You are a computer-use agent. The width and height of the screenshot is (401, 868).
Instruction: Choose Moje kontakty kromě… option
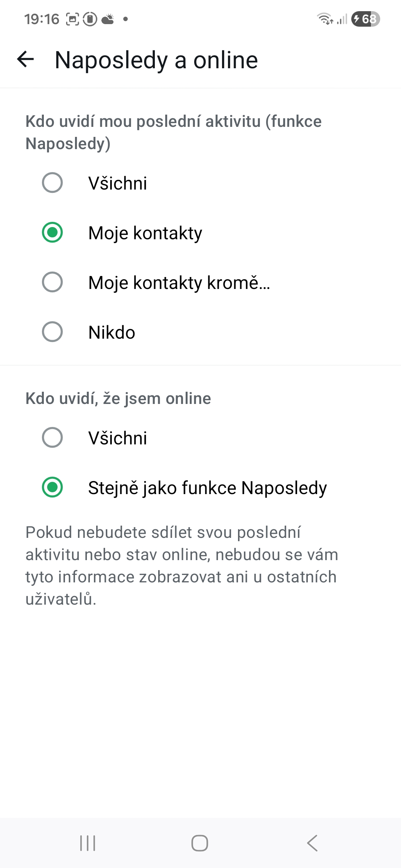(x=52, y=282)
